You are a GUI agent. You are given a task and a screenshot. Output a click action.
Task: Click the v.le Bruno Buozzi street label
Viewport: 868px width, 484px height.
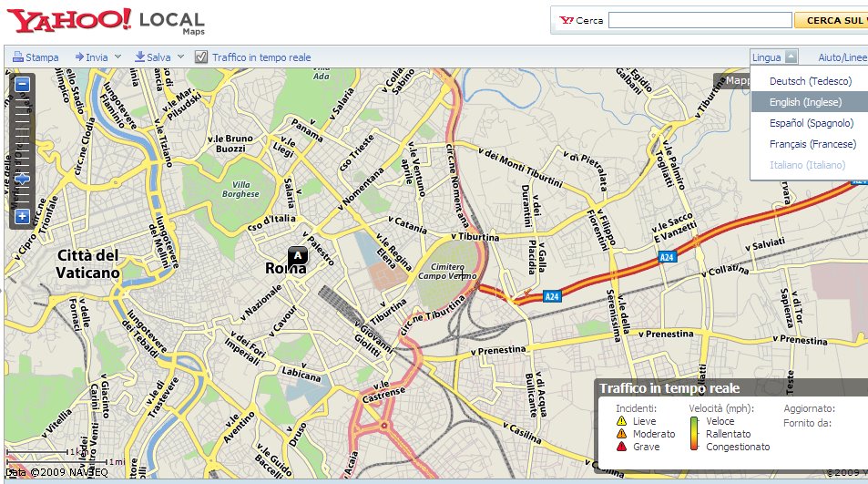pyautogui.click(x=230, y=143)
